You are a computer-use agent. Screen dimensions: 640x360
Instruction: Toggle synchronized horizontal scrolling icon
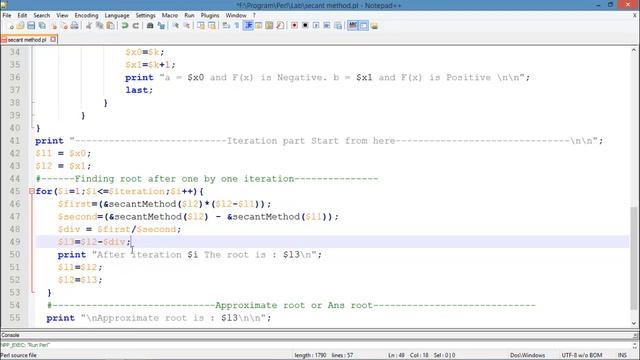(211, 26)
